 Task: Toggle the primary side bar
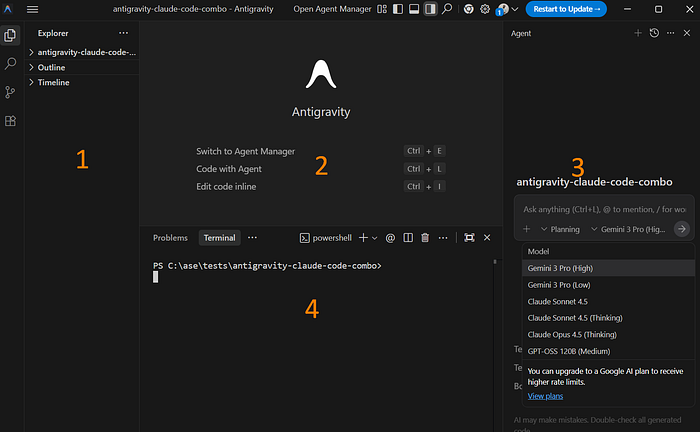click(x=398, y=9)
